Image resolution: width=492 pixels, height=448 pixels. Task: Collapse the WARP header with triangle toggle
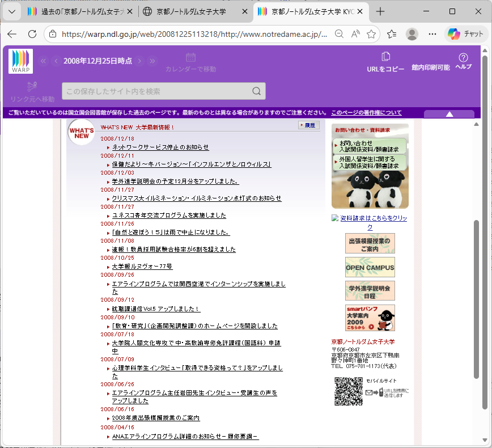[449, 114]
